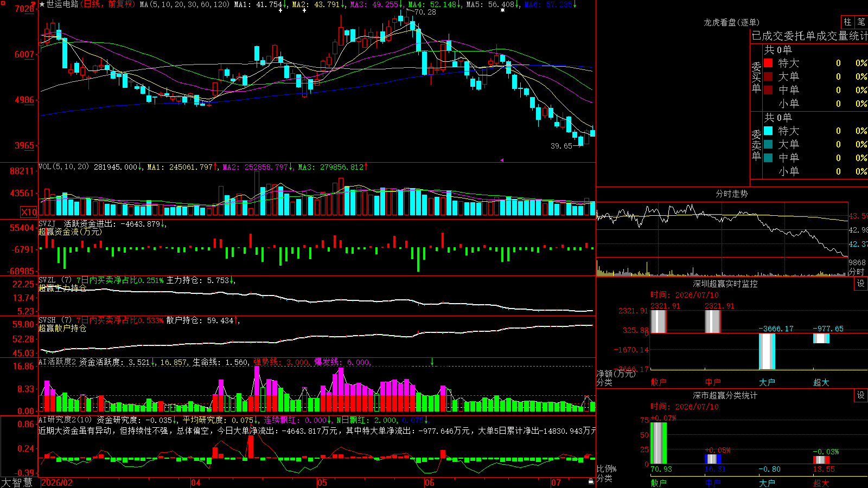Jump to 2026/02 on the date axis
The image size is (868, 488).
tap(57, 483)
